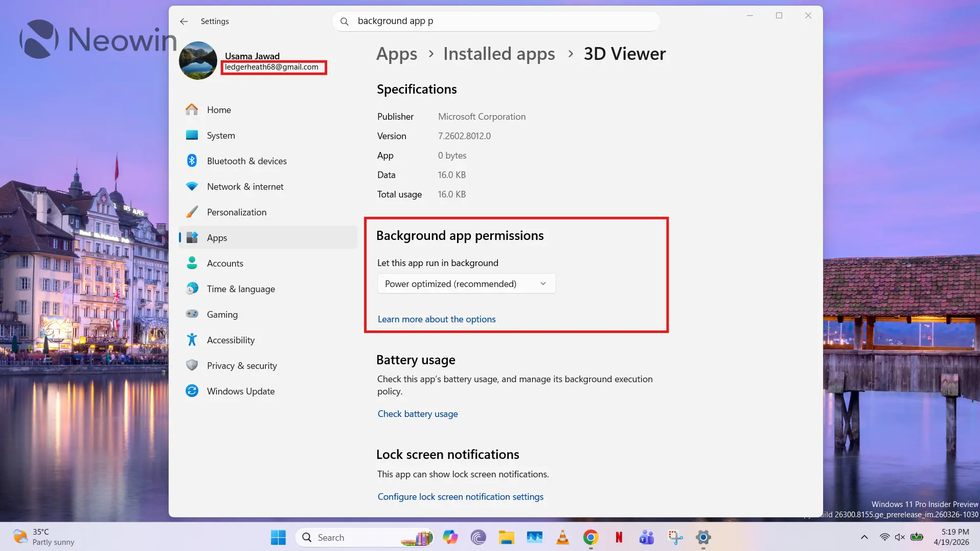Open Privacy & security shield icon
This screenshot has height=551, width=980.
(x=192, y=366)
